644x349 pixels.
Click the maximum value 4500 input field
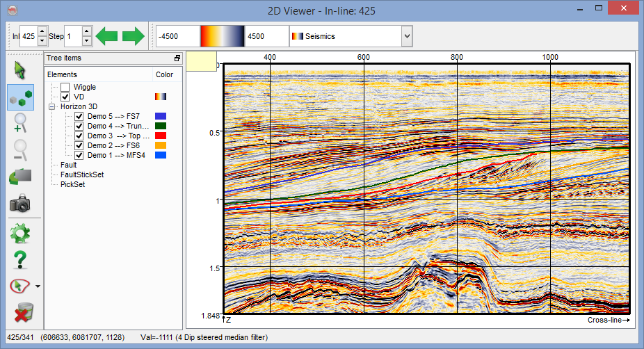(x=265, y=35)
